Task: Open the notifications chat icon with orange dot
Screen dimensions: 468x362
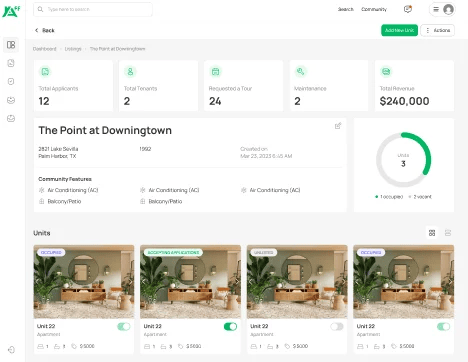Action: point(408,9)
